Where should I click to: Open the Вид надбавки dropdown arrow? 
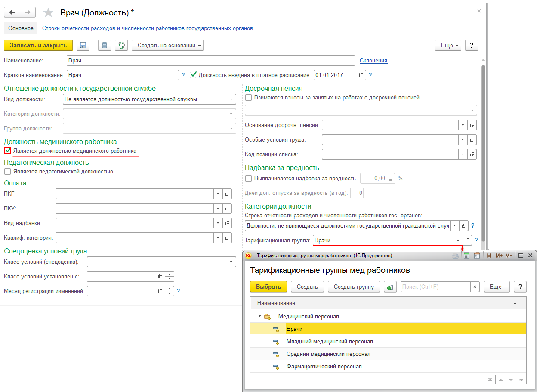coord(218,223)
